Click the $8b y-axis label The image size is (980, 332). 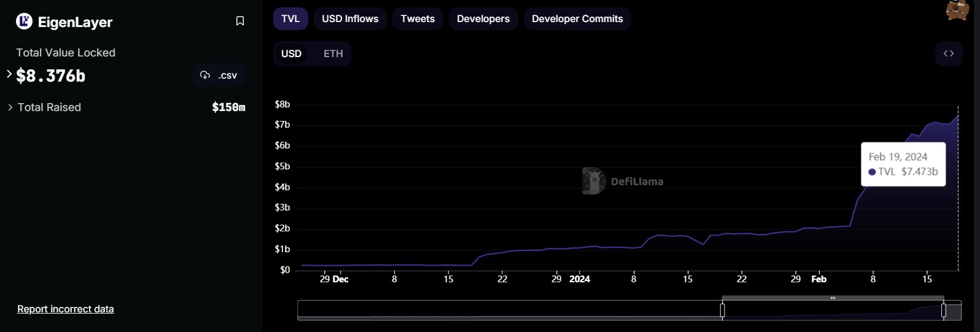pyautogui.click(x=282, y=104)
